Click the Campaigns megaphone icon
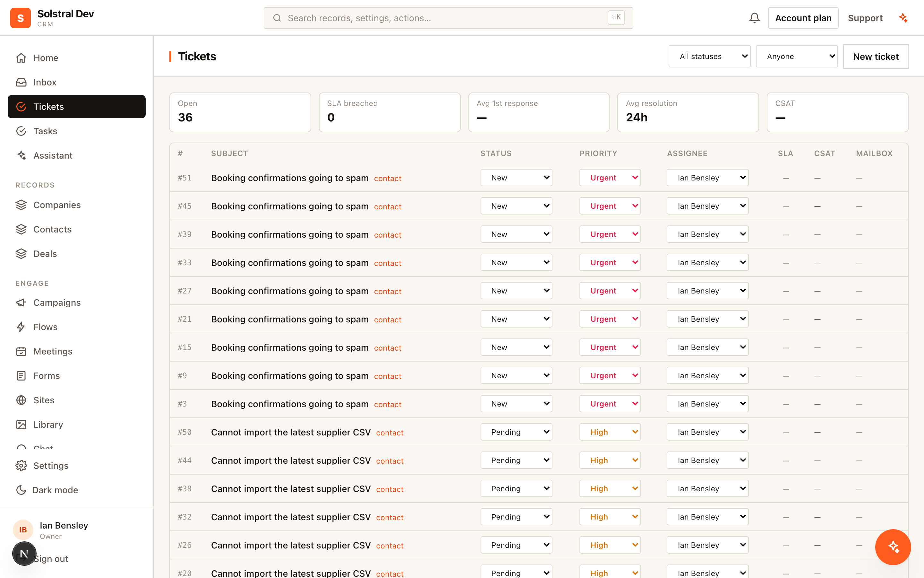Image resolution: width=924 pixels, height=578 pixels. pyautogui.click(x=21, y=302)
